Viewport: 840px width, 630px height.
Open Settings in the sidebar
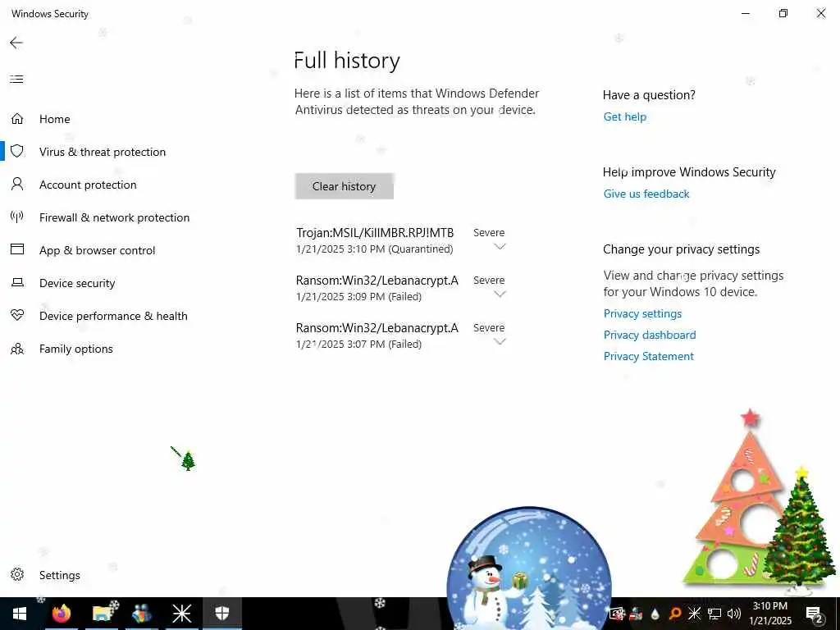pos(59,575)
